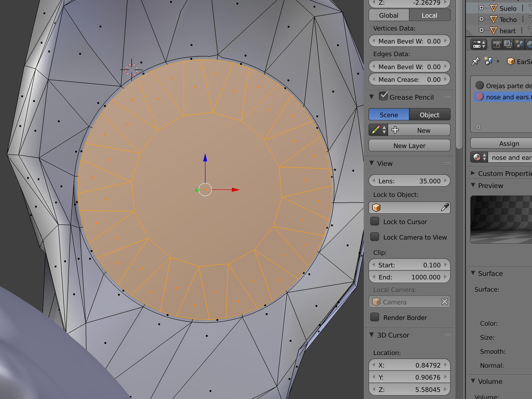Image resolution: width=532 pixels, height=399 pixels.
Task: Enable Lock to Cursor checkbox
Action: click(375, 221)
